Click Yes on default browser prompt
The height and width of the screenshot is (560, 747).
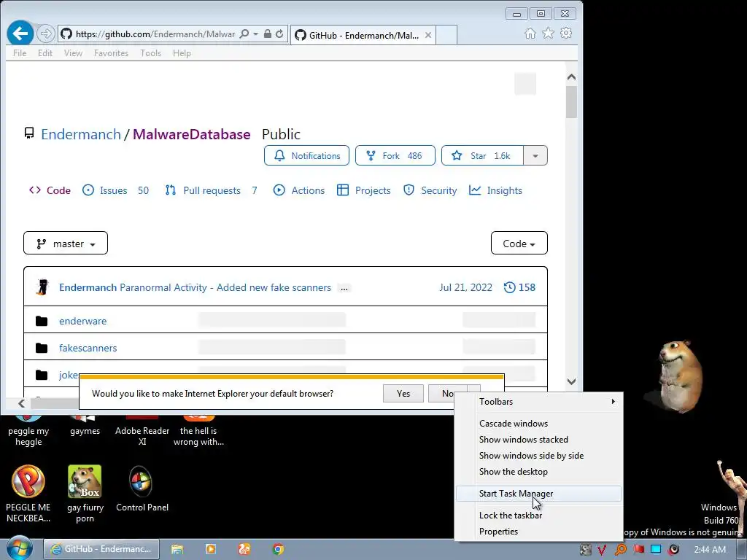403,393
